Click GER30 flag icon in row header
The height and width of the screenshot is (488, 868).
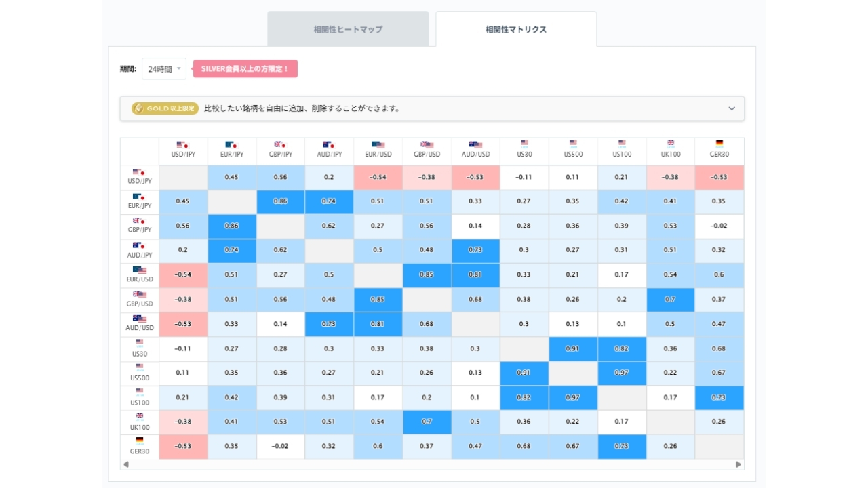[140, 441]
